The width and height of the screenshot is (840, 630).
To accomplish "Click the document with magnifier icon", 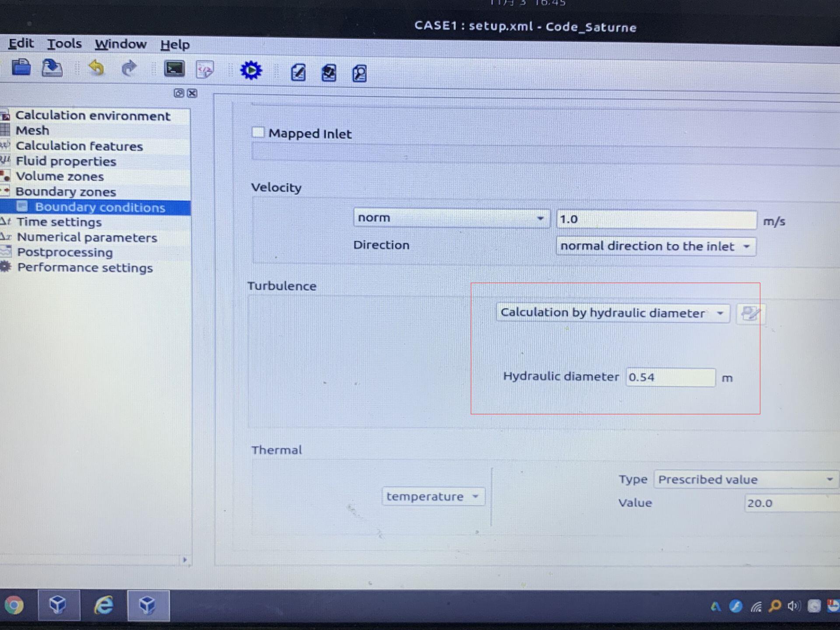I will [359, 73].
